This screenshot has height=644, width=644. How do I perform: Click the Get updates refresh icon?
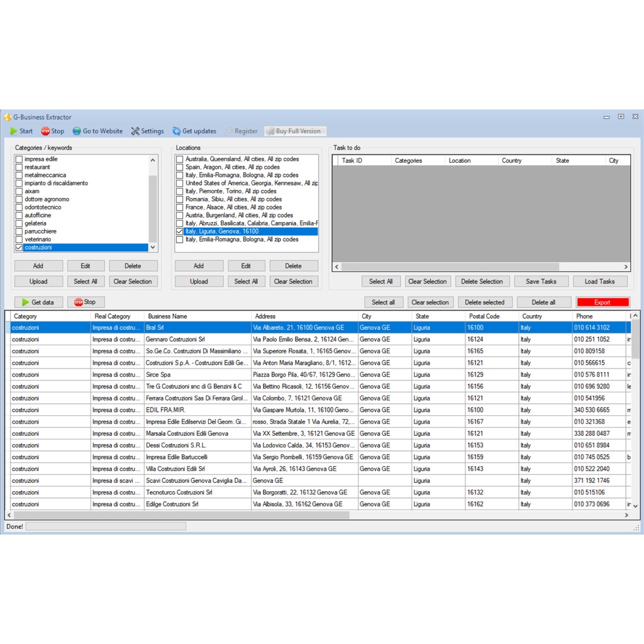[177, 131]
